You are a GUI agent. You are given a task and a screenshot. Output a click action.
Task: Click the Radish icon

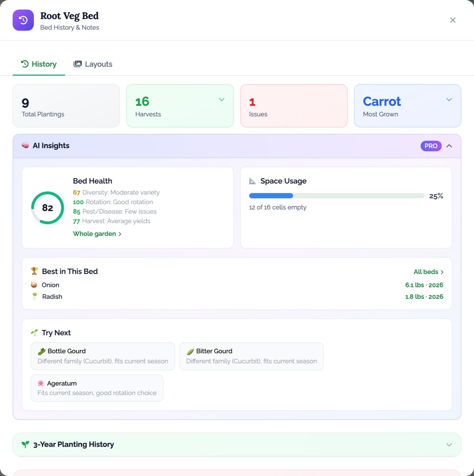(34, 296)
